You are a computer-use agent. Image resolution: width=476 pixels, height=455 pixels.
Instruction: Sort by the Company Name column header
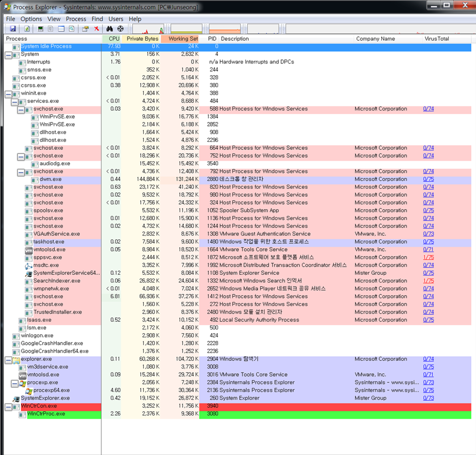(387, 38)
